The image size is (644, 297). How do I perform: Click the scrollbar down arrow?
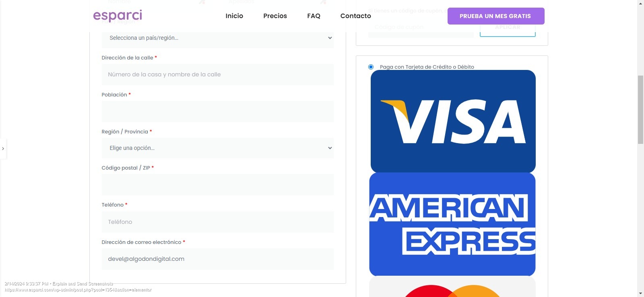click(x=640, y=293)
